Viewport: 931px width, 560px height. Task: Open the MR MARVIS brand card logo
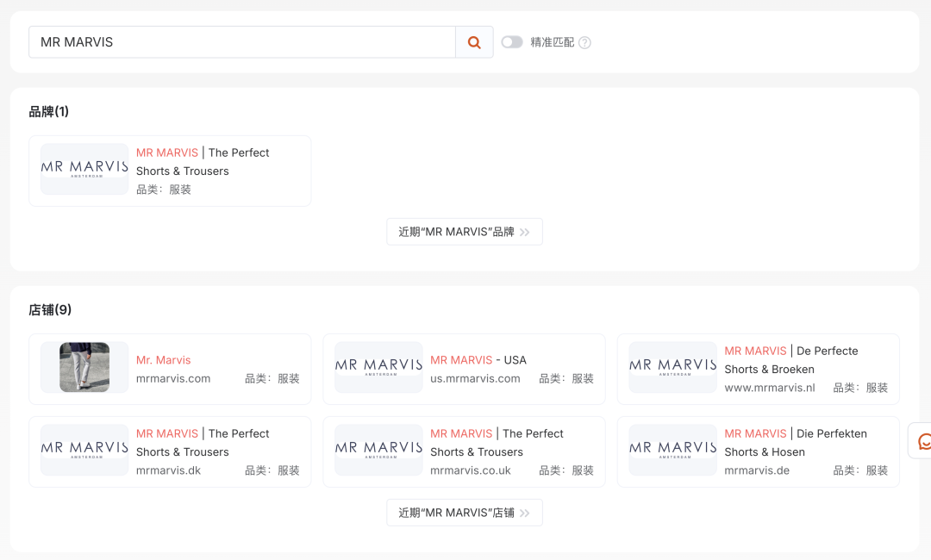(x=84, y=169)
